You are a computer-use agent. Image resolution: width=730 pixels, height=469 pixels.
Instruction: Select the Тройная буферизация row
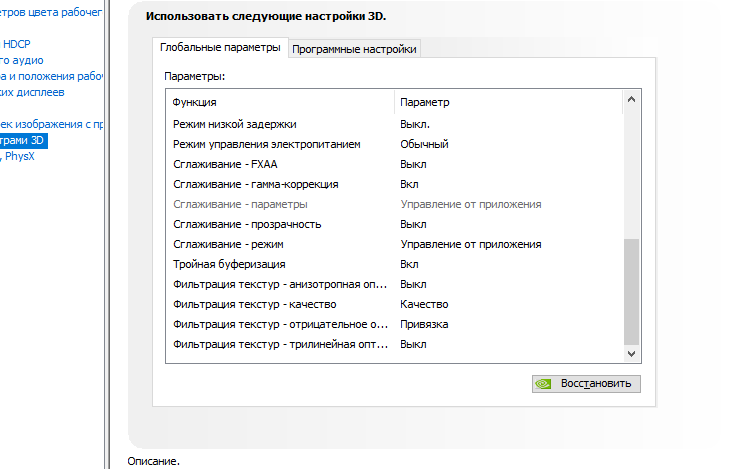point(394,265)
